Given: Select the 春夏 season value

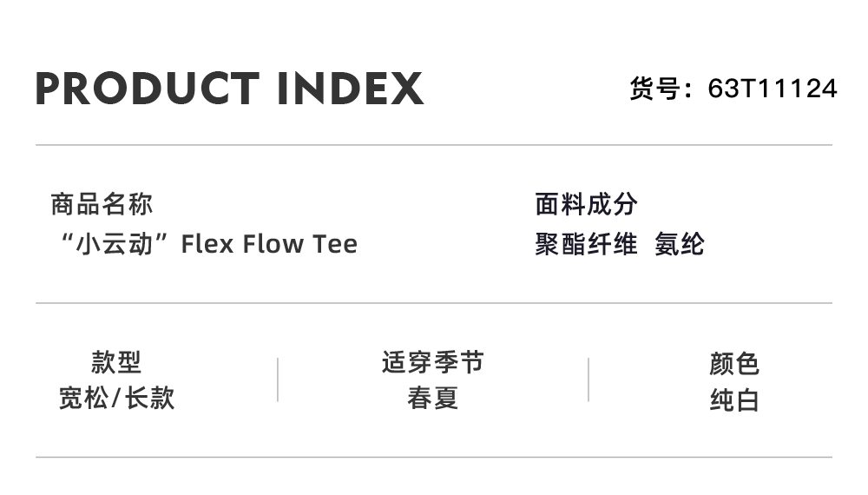Looking at the screenshot, I should click(x=432, y=399).
